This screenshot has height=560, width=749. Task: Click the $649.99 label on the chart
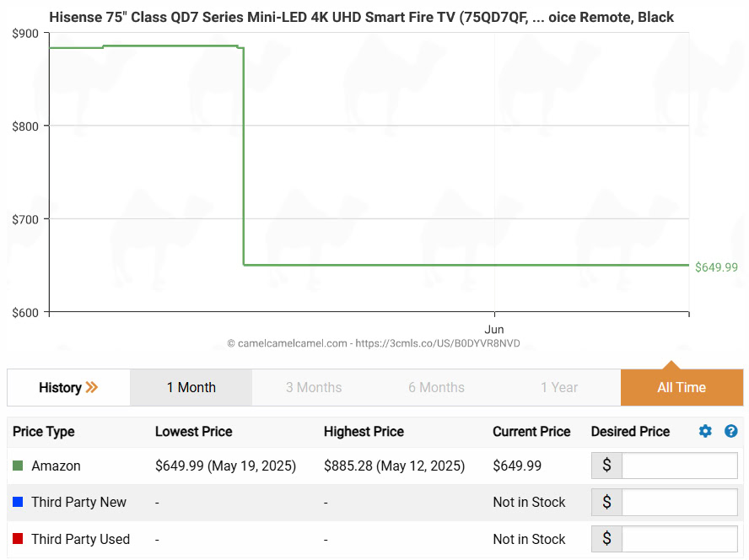tap(716, 267)
